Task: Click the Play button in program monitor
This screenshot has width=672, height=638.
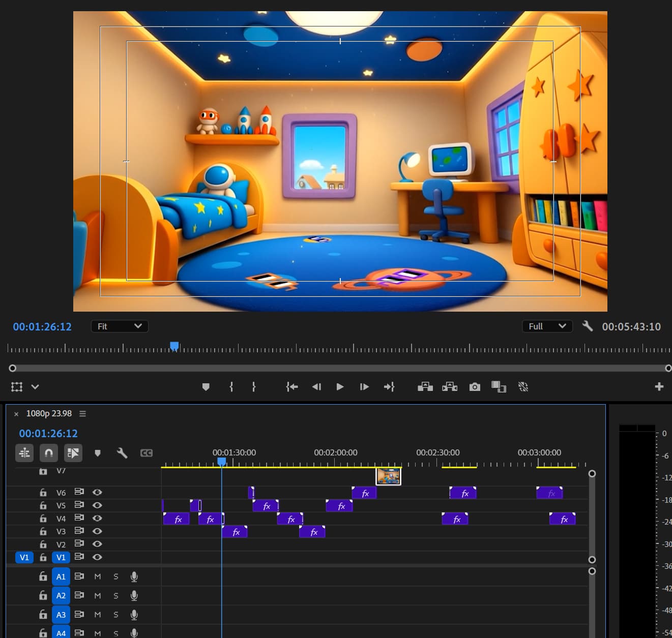Action: (x=340, y=387)
